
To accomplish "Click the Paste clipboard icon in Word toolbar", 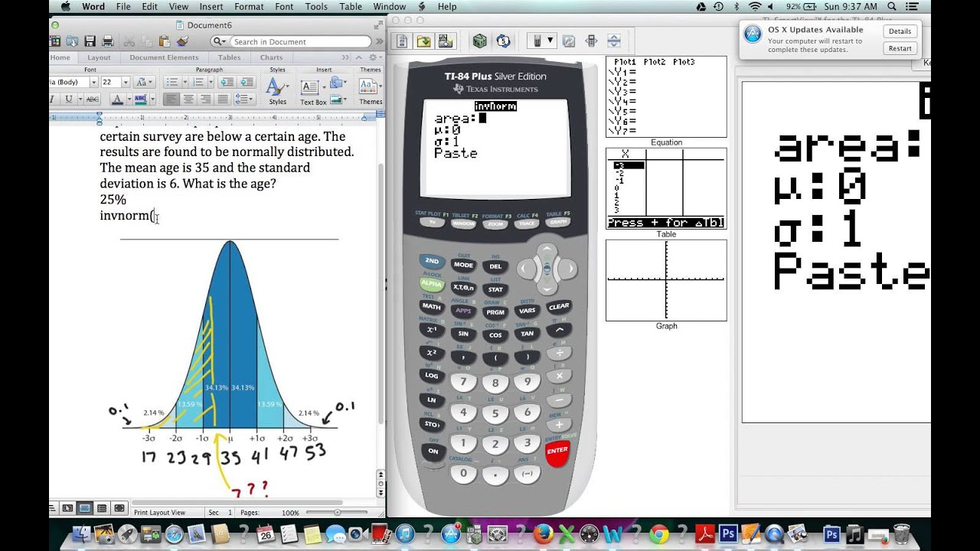I will 165,41.
